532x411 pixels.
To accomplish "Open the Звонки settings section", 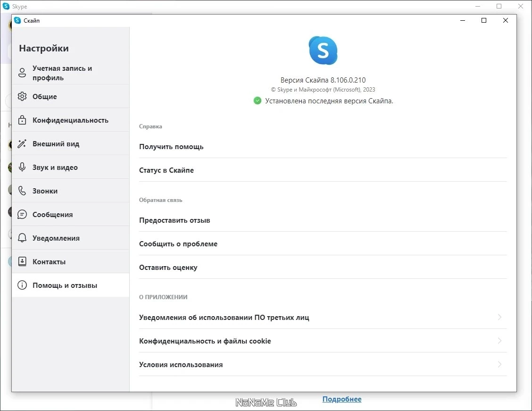I will pos(71,191).
